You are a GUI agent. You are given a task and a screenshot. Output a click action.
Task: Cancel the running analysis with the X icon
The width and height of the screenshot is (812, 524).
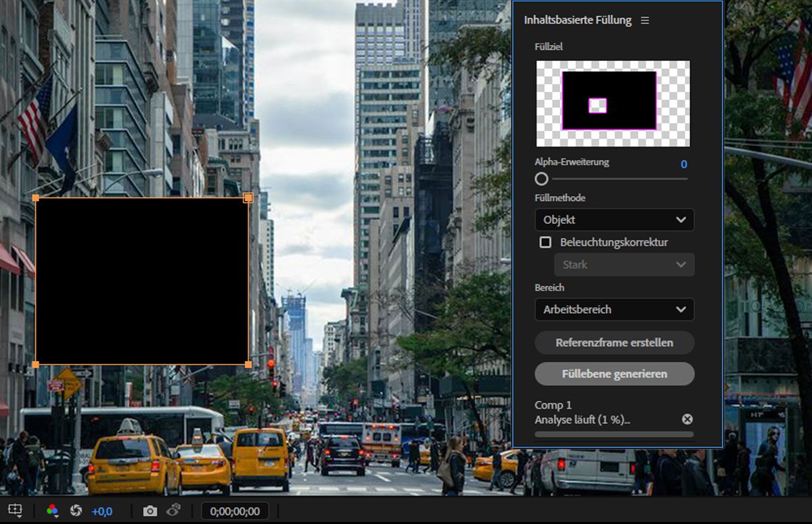[687, 419]
